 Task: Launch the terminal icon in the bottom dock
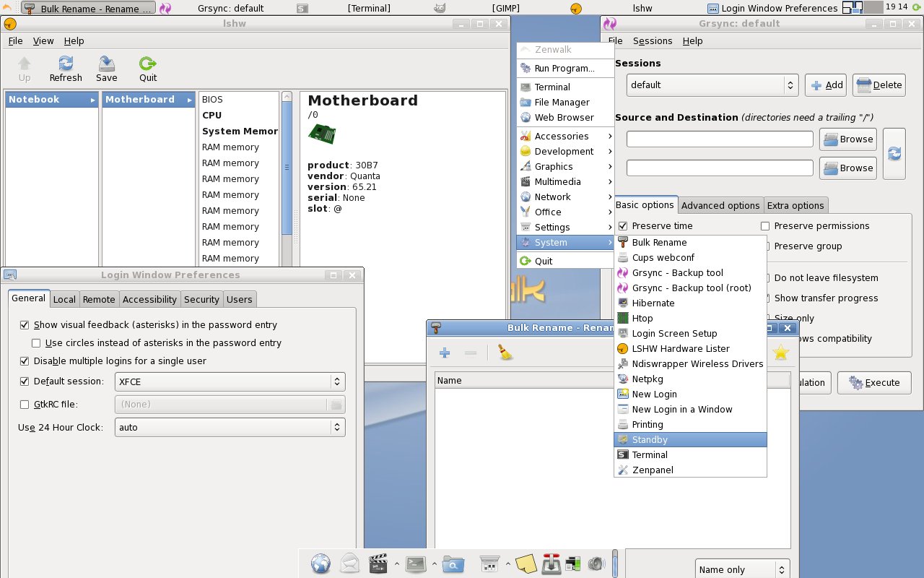pyautogui.click(x=416, y=564)
